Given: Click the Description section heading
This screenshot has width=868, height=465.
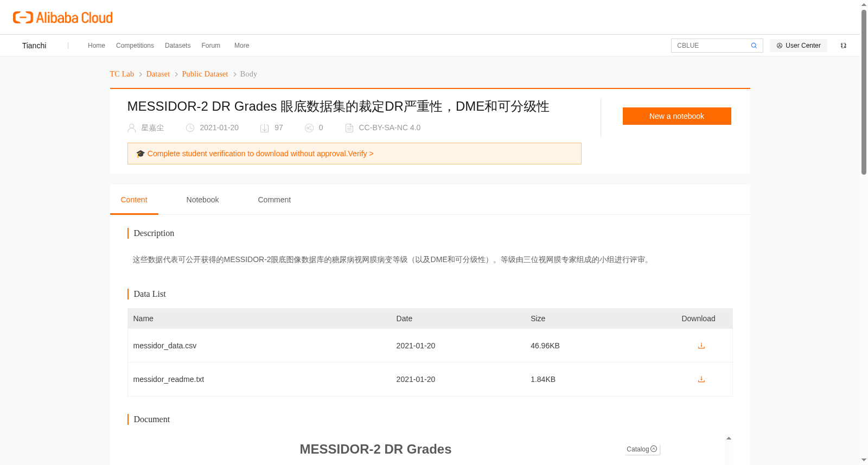Looking at the screenshot, I should [x=154, y=233].
